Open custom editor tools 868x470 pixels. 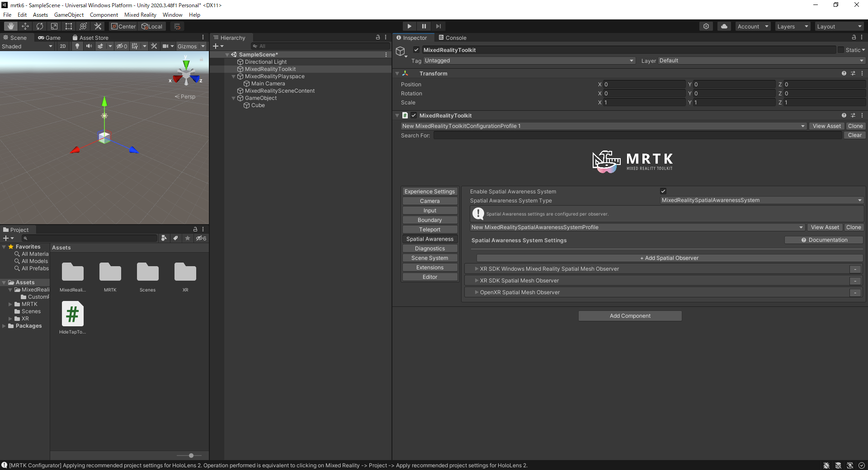pyautogui.click(x=98, y=26)
